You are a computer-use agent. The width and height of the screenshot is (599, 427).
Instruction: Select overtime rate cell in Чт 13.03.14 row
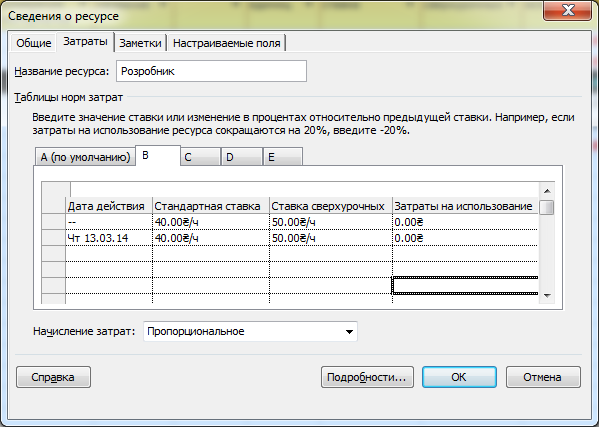331,238
